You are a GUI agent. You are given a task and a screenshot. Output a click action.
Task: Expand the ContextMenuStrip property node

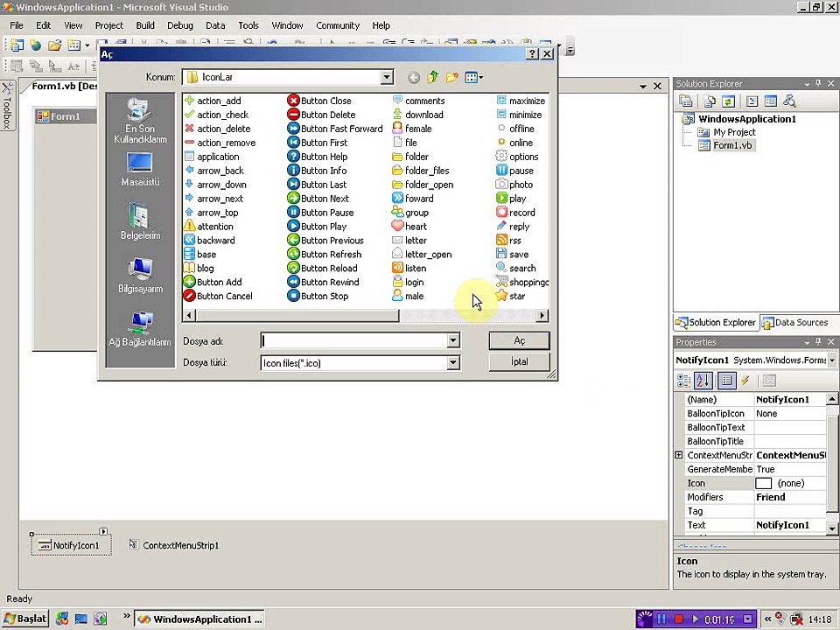pyautogui.click(x=679, y=455)
